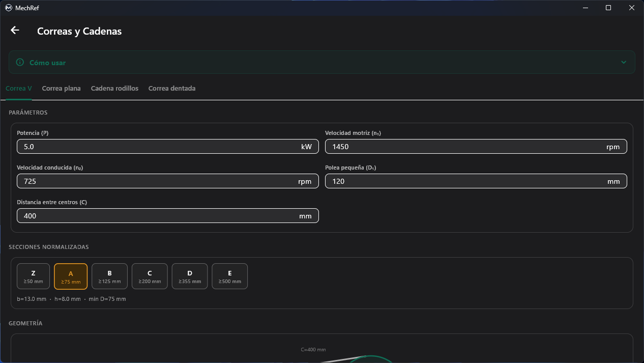Image resolution: width=644 pixels, height=363 pixels.
Task: Open the Cadena rodillos tab
Action: click(x=114, y=89)
